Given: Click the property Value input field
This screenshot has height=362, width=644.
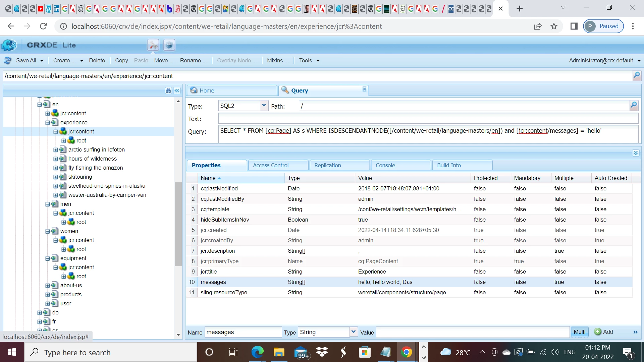Looking at the screenshot, I should point(472,332).
